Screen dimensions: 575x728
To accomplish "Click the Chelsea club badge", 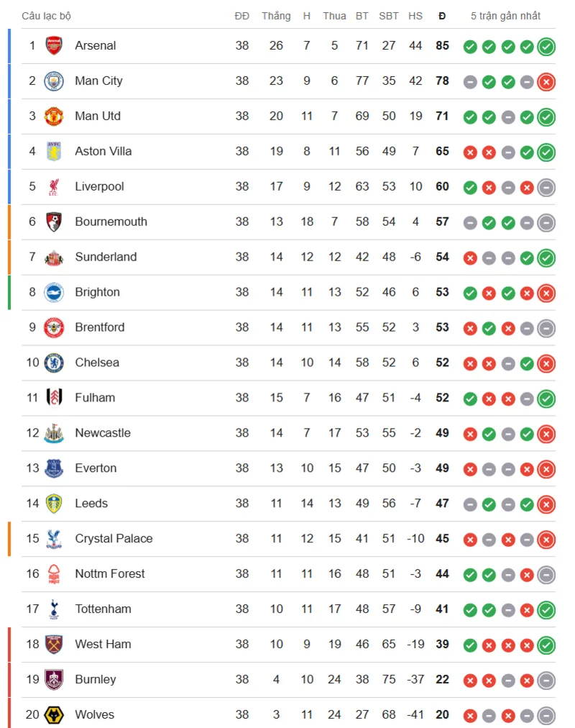I will [54, 363].
